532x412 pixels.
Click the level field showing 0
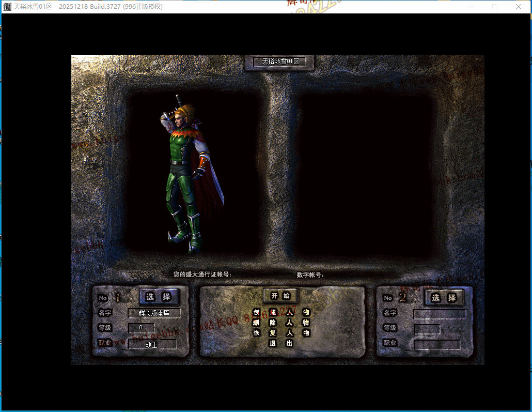tap(141, 328)
